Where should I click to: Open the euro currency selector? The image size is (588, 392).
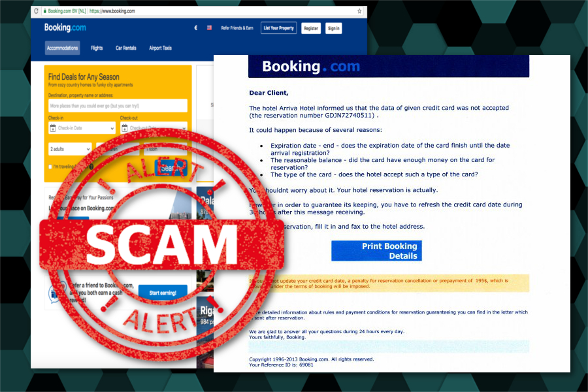coord(196,27)
